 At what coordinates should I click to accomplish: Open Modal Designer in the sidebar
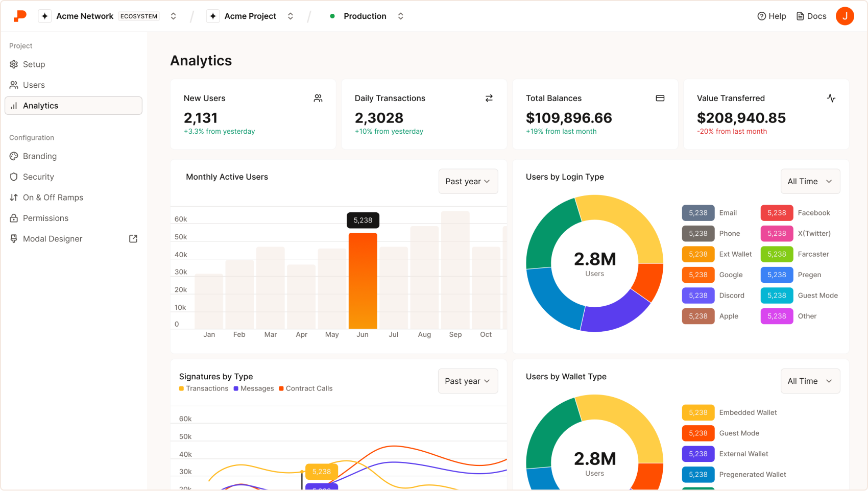coord(74,238)
